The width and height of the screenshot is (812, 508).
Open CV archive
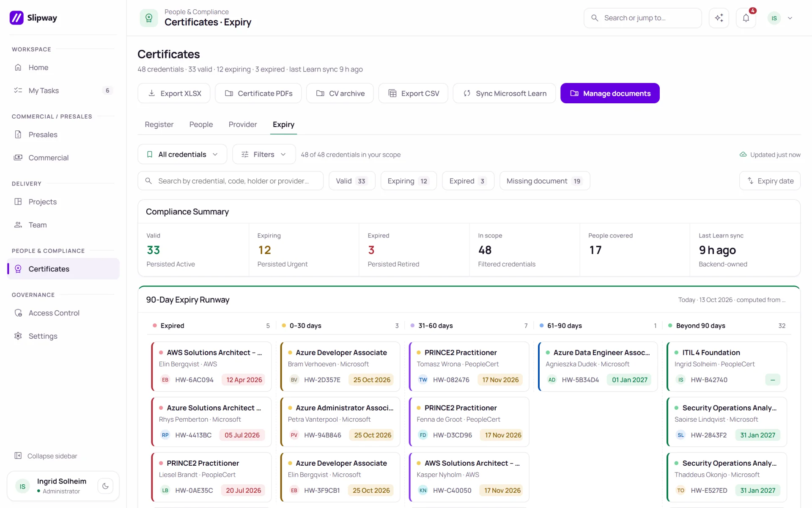click(340, 93)
